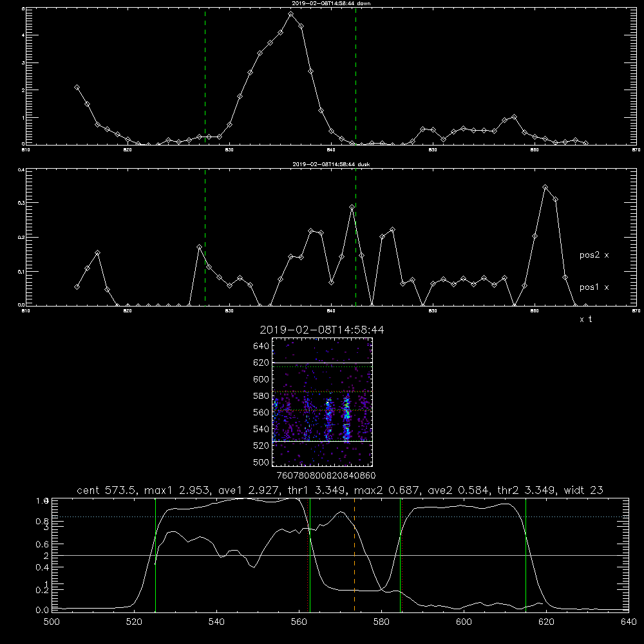Image resolution: width=644 pixels, height=644 pixels.
Task: Click the green vertical line near 615 in bottom plot
Action: (x=526, y=555)
